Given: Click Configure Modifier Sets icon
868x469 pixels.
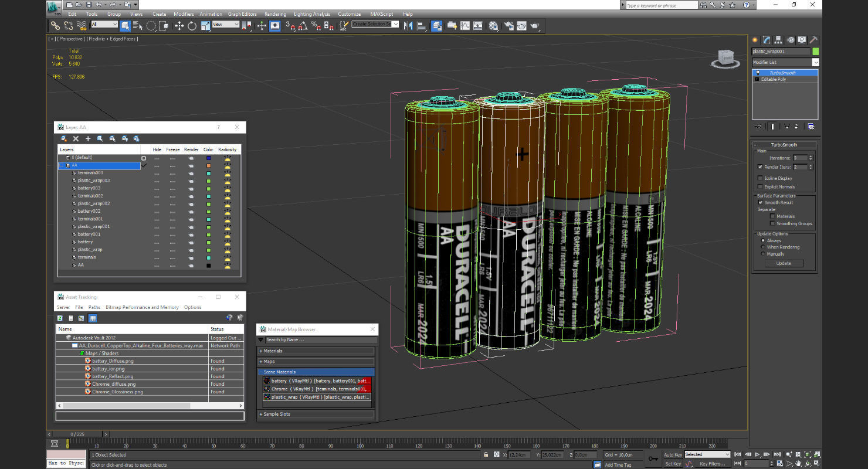Looking at the screenshot, I should [811, 126].
